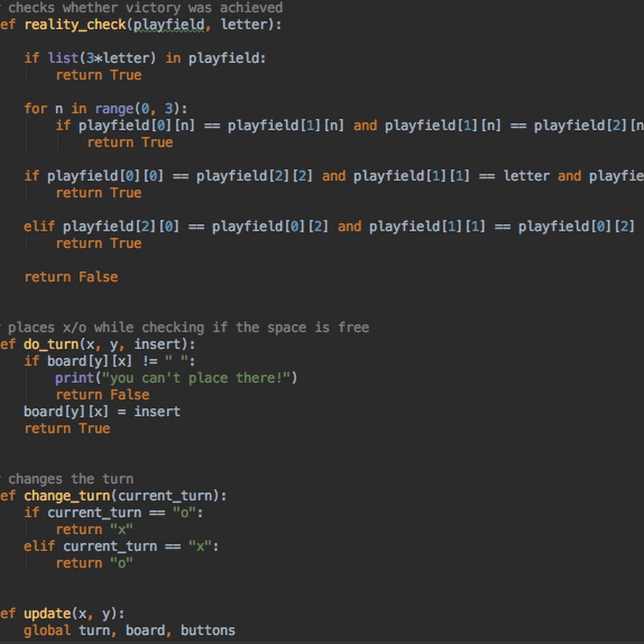Click 'return True' below the list(3*letter) check
Screen dimensions: 644x644
tap(99, 75)
